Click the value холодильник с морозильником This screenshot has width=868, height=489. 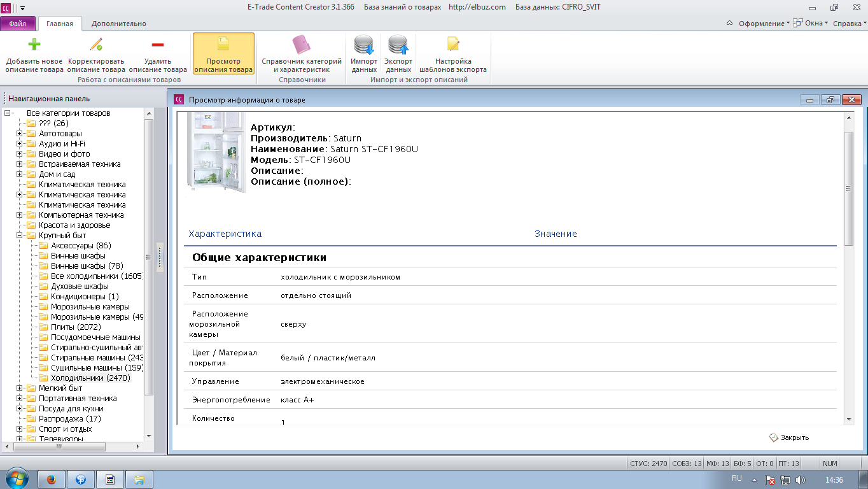click(340, 277)
